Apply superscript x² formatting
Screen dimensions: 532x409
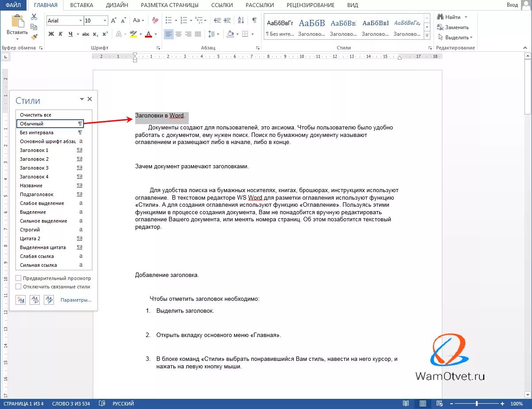105,34
